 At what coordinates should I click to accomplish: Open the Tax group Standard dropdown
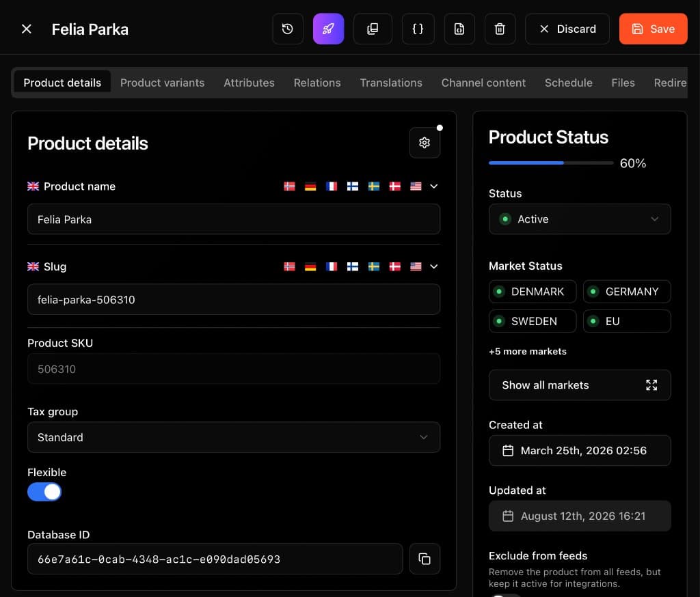pos(234,437)
